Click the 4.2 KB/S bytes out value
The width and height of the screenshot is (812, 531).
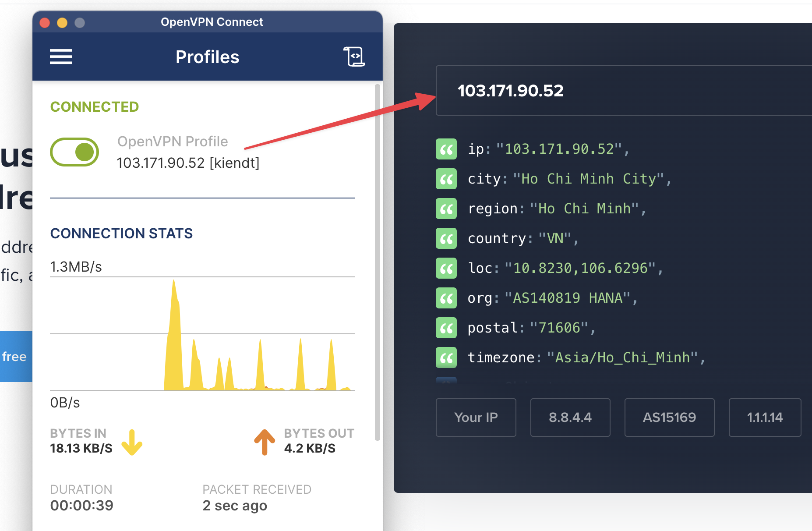point(310,448)
